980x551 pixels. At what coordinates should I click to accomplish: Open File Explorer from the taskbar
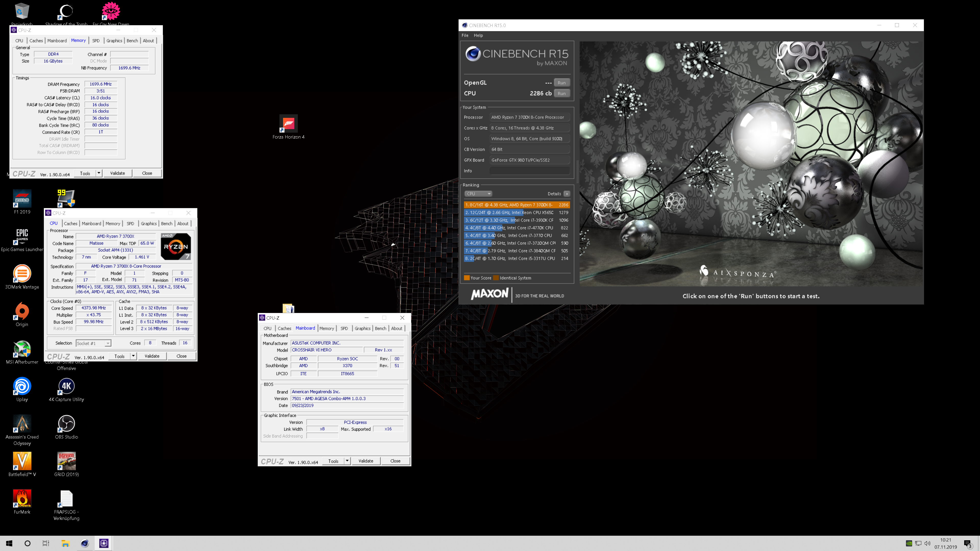(65, 543)
